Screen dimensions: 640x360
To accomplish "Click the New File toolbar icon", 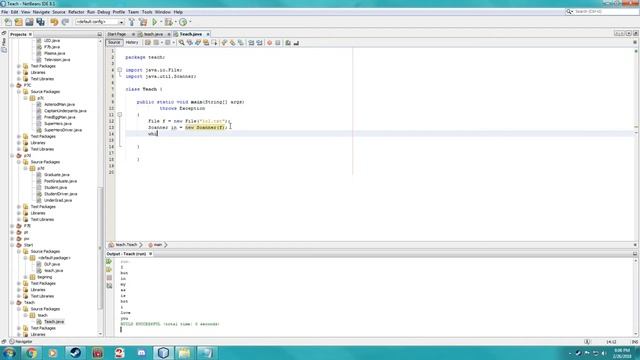I will tap(8, 22).
